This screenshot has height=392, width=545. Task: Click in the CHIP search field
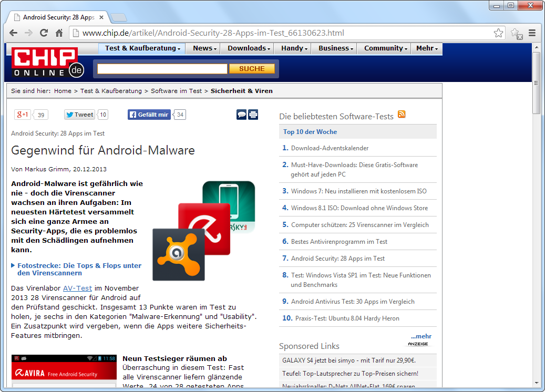coord(162,69)
